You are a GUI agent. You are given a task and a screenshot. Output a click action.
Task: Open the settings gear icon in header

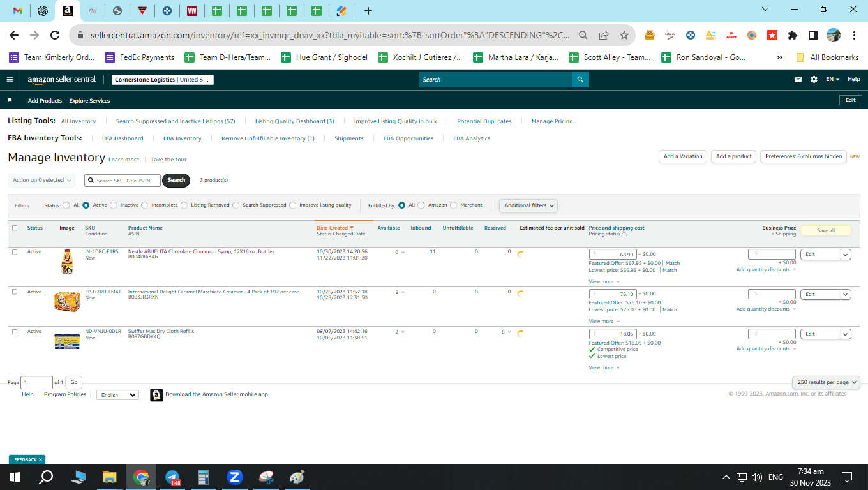click(814, 80)
